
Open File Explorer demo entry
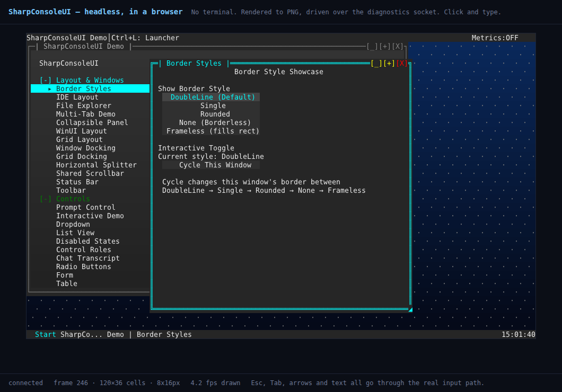click(84, 105)
